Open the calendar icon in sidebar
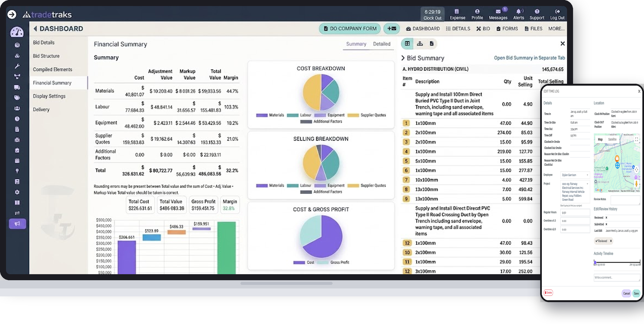The height and width of the screenshot is (324, 644). tap(17, 161)
